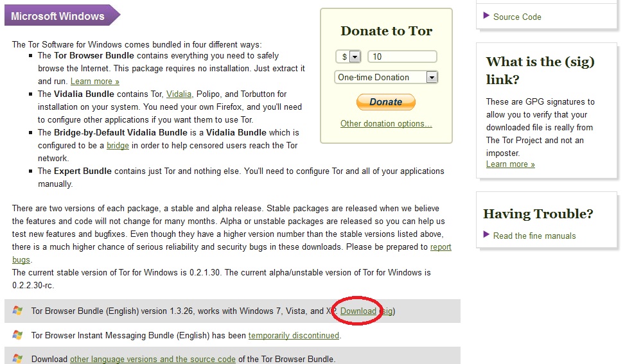Click the Windows icon beside other language versions row

point(17,358)
